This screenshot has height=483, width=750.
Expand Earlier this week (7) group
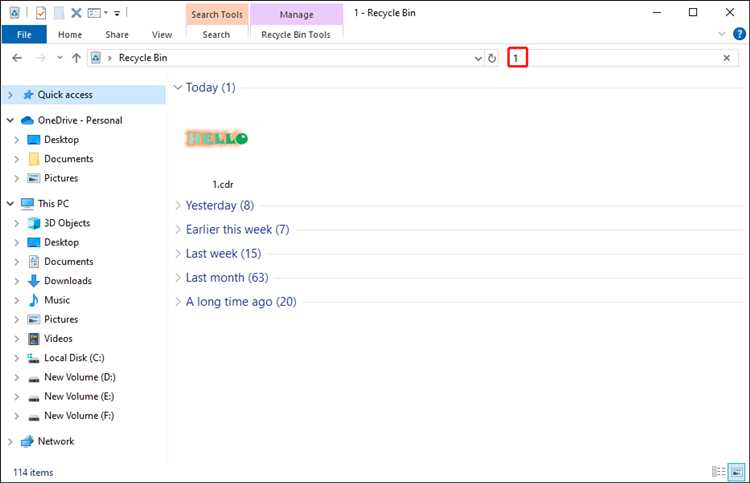pyautogui.click(x=178, y=230)
